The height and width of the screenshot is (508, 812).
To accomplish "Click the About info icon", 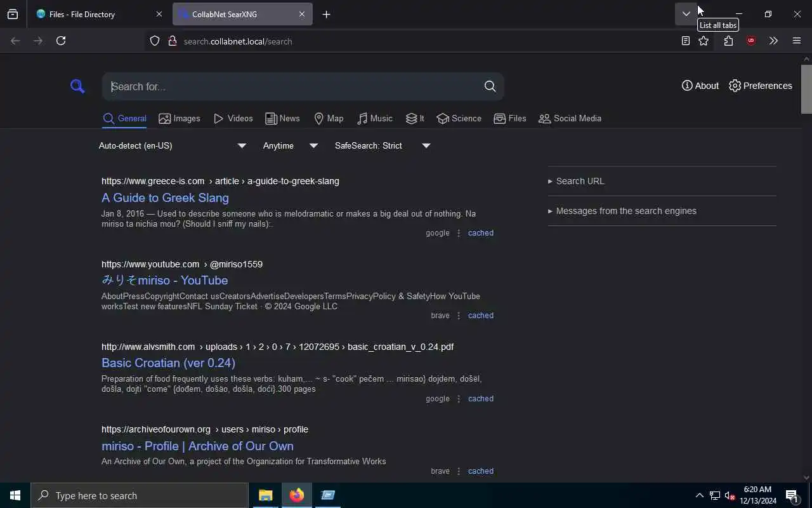I will tap(687, 86).
